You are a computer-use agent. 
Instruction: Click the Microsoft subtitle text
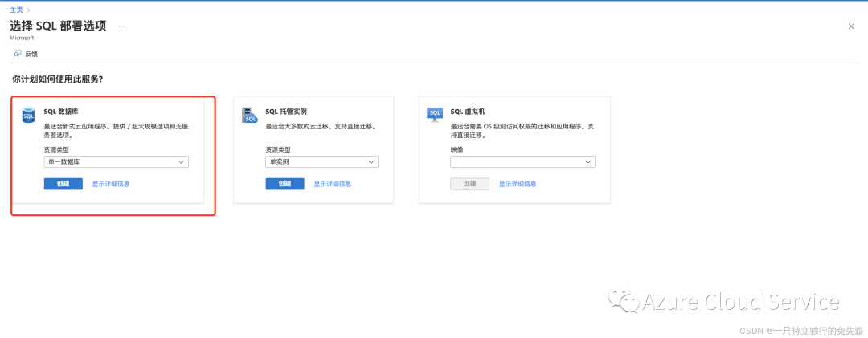point(23,38)
